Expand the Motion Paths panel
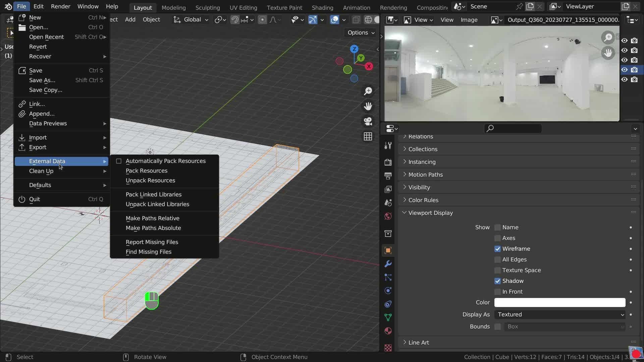Viewport: 644px width, 362px height. coord(425,175)
